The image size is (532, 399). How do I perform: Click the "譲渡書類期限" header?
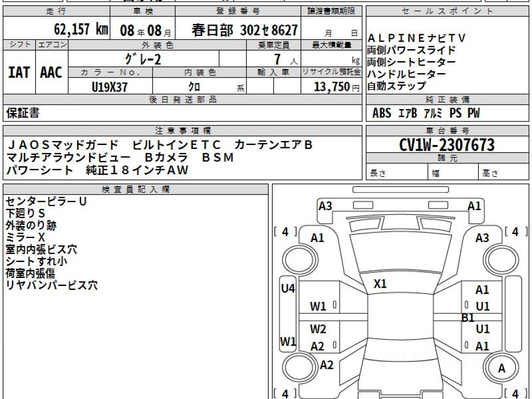[332, 12]
